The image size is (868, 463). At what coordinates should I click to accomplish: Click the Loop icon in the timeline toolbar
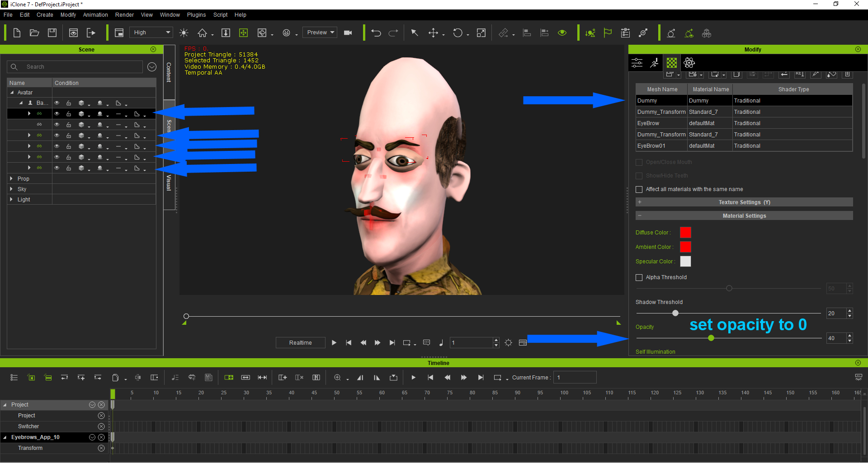pos(497,378)
